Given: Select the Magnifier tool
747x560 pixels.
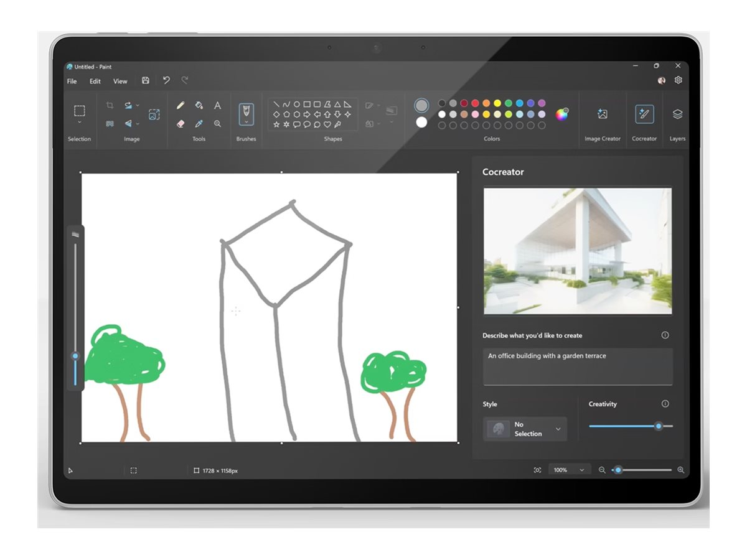Looking at the screenshot, I should pos(217,123).
